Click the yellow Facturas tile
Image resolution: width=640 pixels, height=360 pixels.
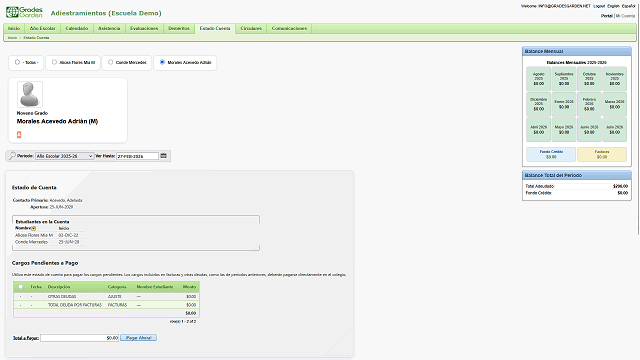[602, 154]
